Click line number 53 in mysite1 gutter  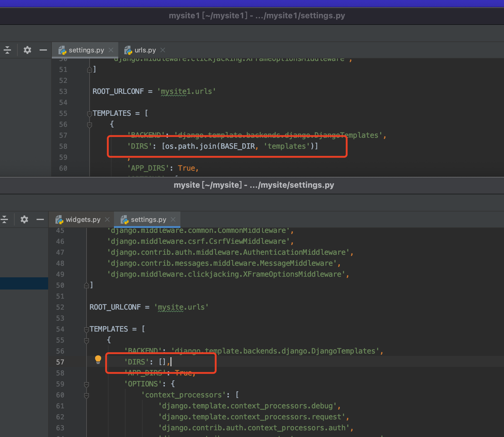[63, 91]
